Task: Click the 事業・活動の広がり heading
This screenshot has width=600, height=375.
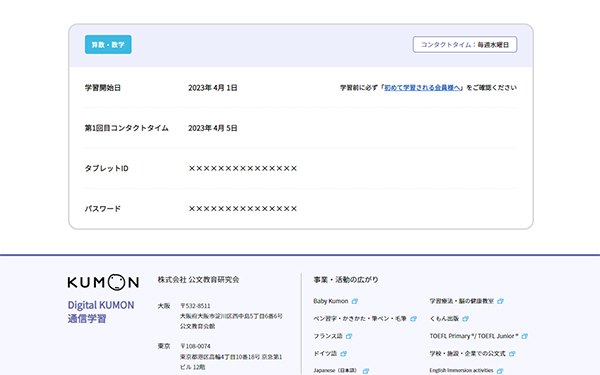Action: point(346,280)
